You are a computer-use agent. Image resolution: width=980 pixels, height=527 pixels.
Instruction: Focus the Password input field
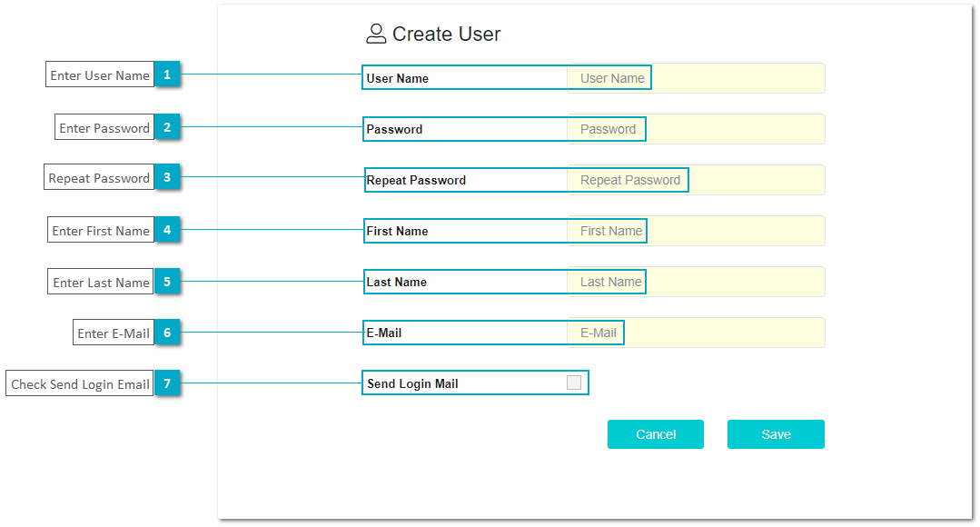pyautogui.click(x=696, y=129)
